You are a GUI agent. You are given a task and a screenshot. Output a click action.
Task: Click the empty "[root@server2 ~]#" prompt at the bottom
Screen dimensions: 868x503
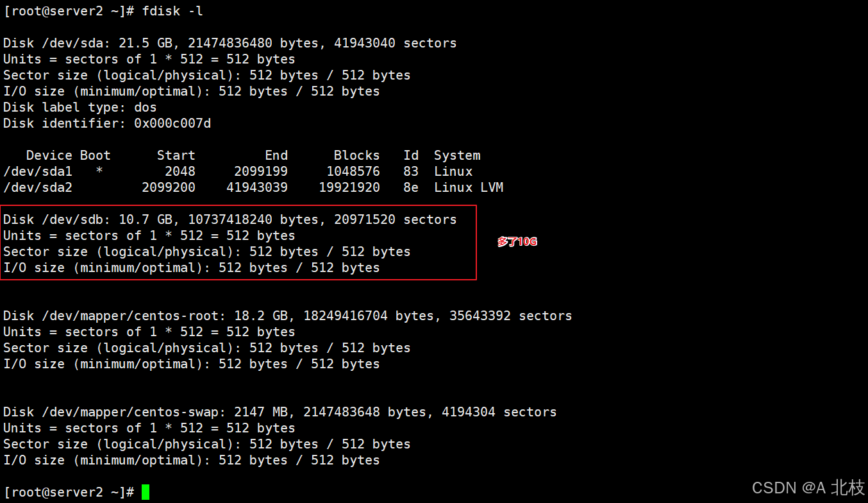69,492
